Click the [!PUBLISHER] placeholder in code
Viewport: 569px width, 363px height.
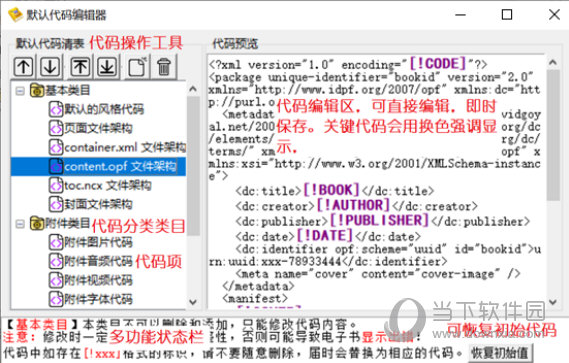coord(379,220)
